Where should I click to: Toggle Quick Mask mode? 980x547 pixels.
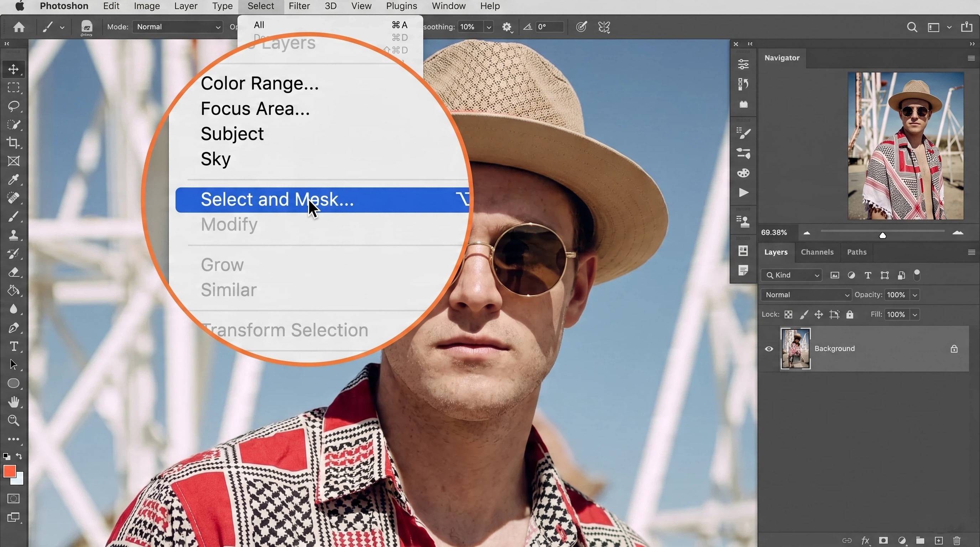pos(14,499)
